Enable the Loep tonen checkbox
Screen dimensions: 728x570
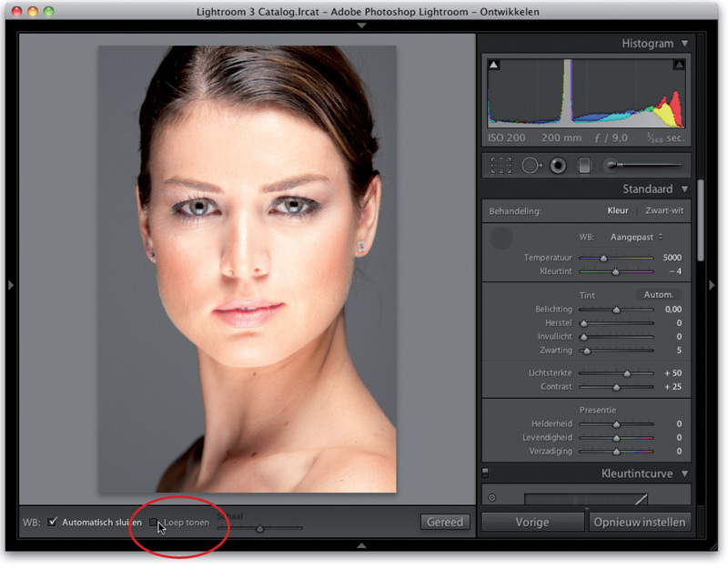coord(153,522)
